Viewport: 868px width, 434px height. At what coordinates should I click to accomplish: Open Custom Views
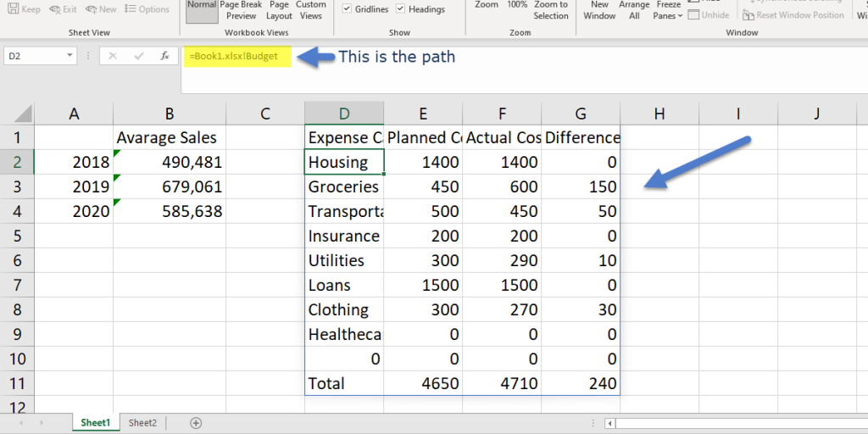click(311, 10)
